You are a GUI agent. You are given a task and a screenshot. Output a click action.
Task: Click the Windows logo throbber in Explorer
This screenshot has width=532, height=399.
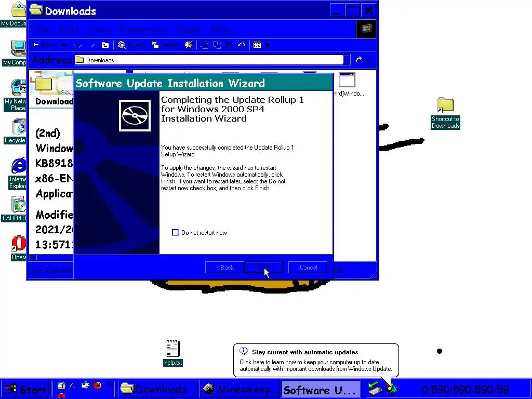click(x=366, y=29)
